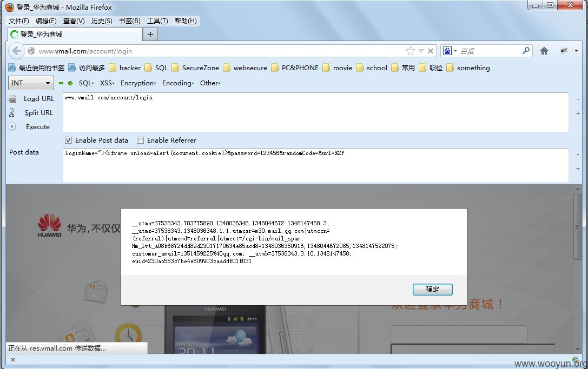Expand the HackBar SQL menu
Screen dimensions: 588x369
86,83
